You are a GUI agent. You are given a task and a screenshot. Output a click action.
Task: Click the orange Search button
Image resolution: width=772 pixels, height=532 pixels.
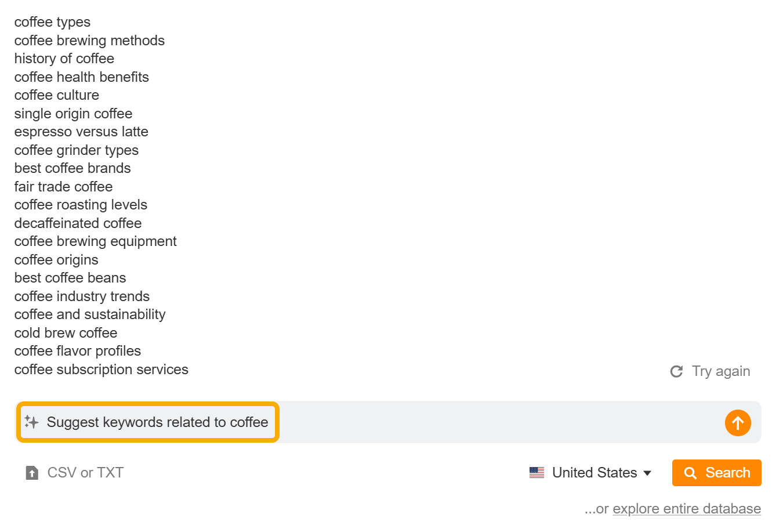coord(716,472)
